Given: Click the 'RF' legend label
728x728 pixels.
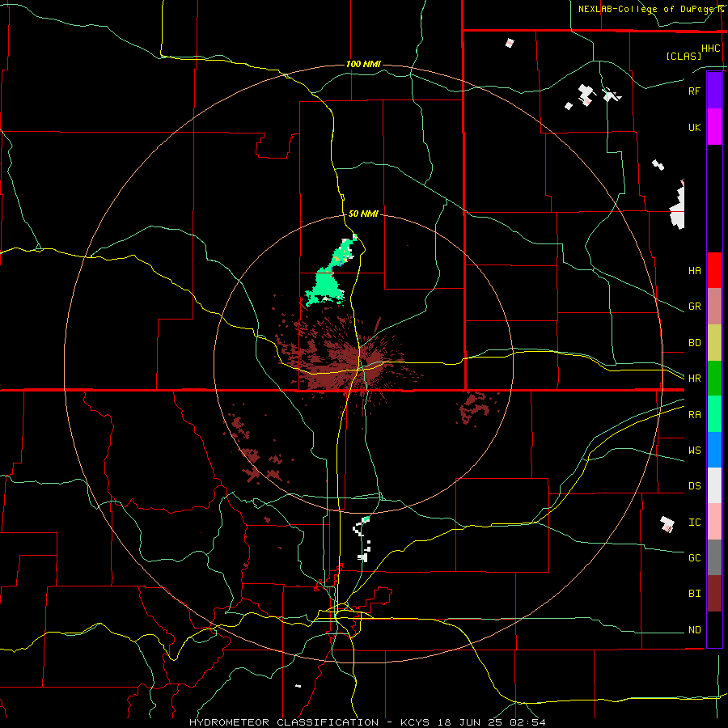Looking at the screenshot, I should point(694,91).
